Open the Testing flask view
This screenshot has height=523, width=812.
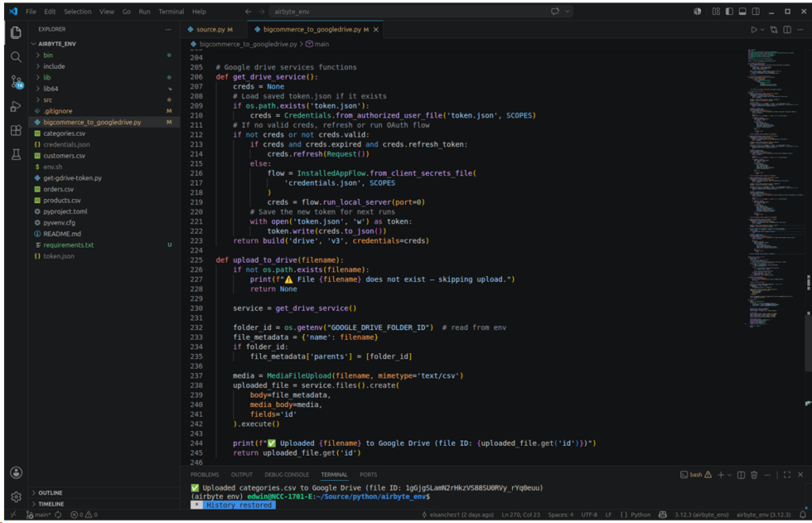tap(16, 155)
